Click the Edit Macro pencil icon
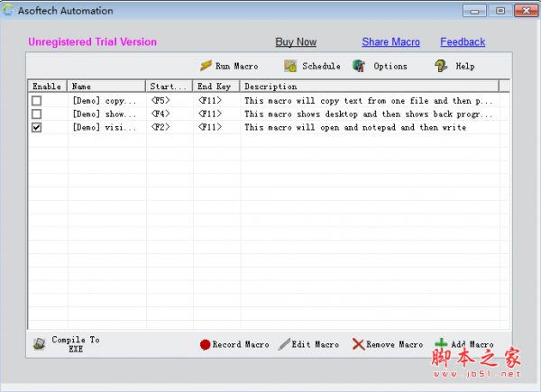The width and height of the screenshot is (541, 392). 284,344
